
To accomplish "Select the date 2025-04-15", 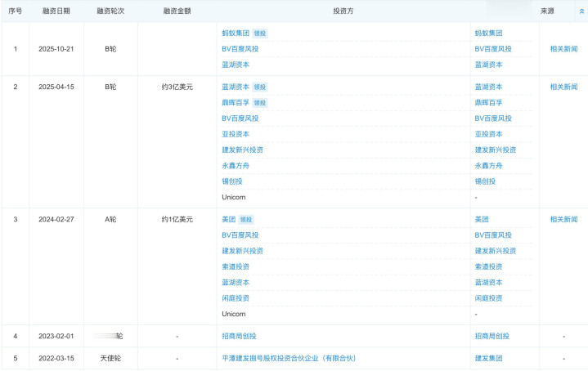I will [56, 87].
